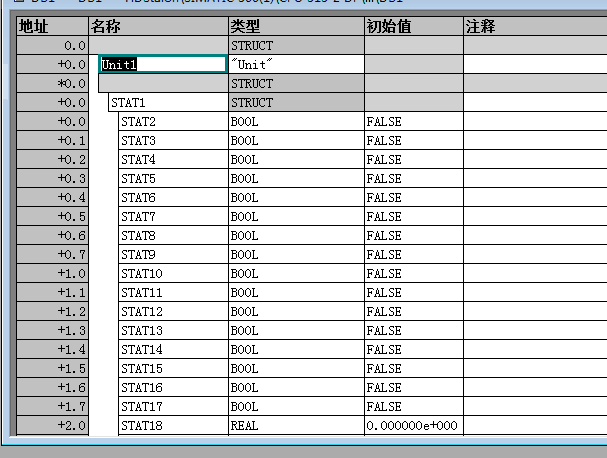Screen dimensions: 607x458
Task: Click the address cell *0.0
Action: click(53, 83)
